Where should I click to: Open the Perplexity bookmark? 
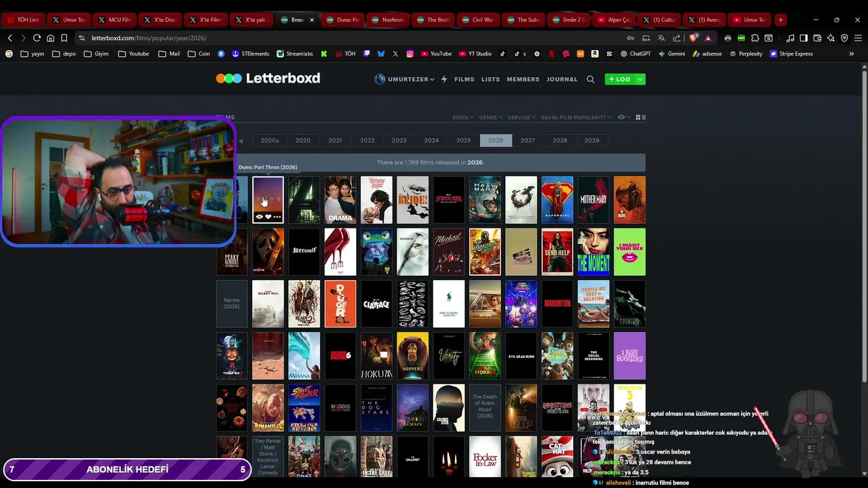[x=745, y=54]
